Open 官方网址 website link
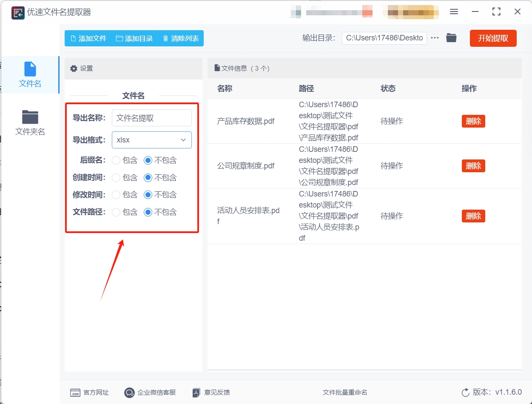This screenshot has width=532, height=404. click(89, 393)
